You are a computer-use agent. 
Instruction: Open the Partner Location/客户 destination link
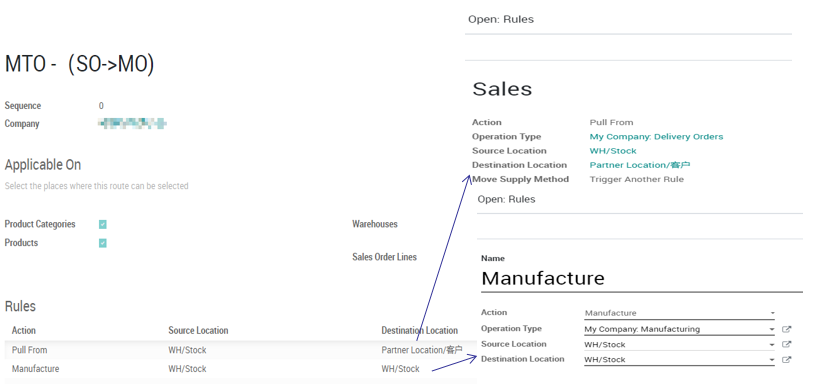(640, 165)
